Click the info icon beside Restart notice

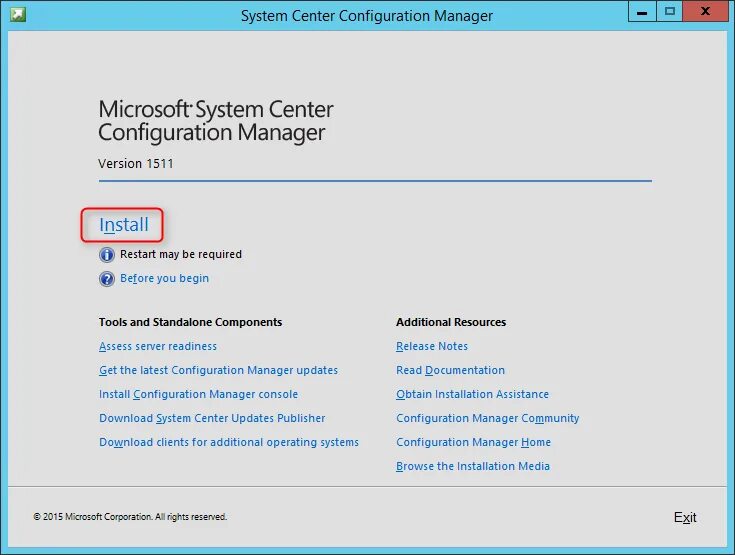click(107, 254)
